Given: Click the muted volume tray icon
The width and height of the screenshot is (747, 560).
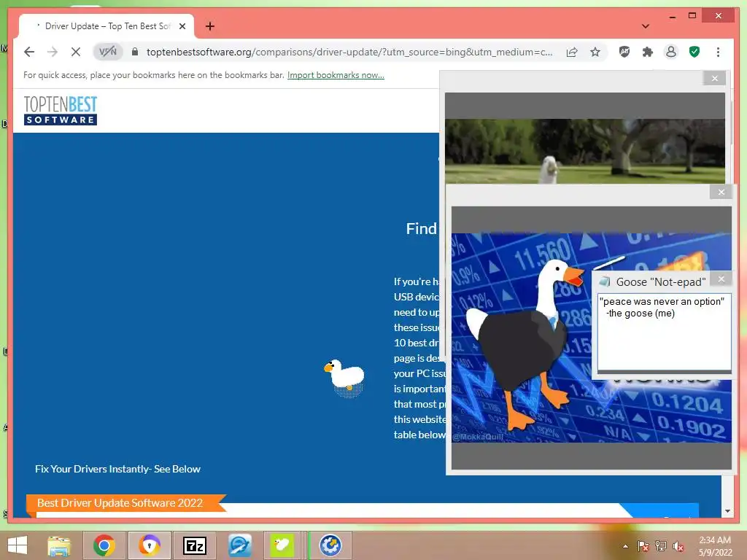Looking at the screenshot, I should coord(678,546).
